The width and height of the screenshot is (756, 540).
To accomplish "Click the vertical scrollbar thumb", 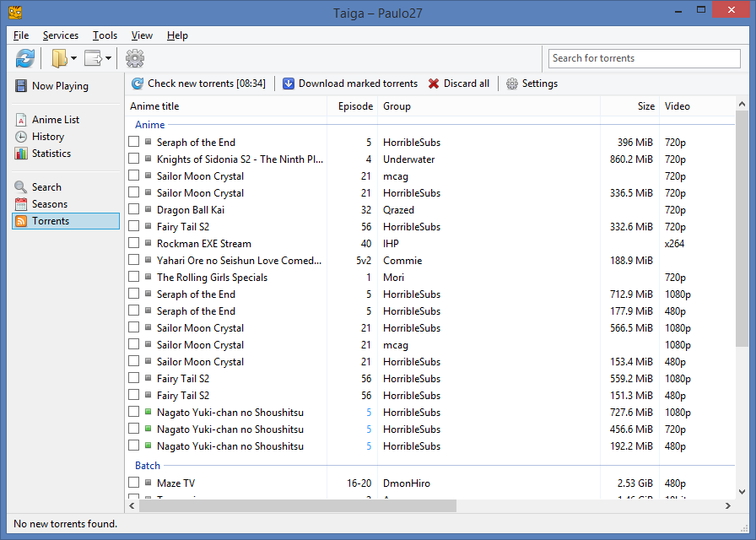I will (742, 229).
